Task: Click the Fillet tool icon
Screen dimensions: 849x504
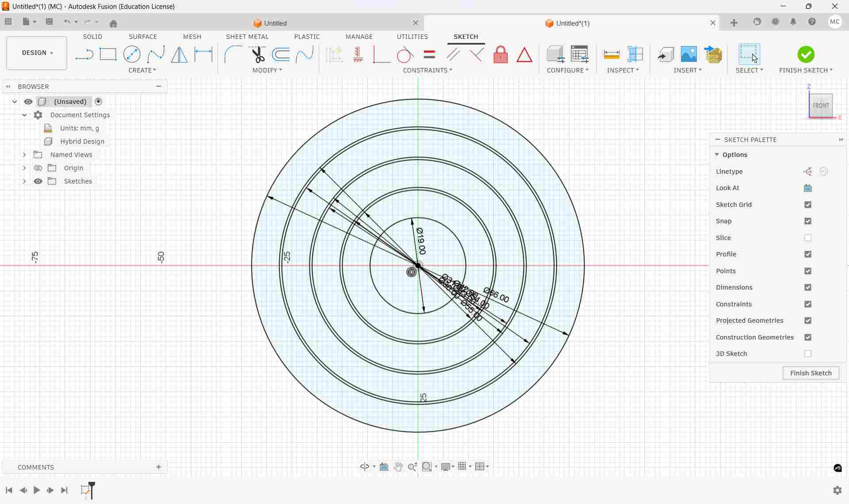Action: point(233,54)
